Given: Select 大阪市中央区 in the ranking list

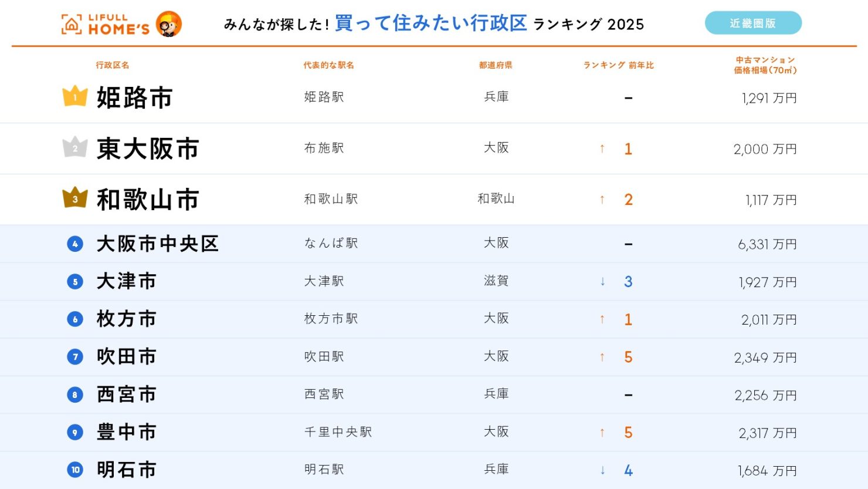Looking at the screenshot, I should tap(158, 244).
